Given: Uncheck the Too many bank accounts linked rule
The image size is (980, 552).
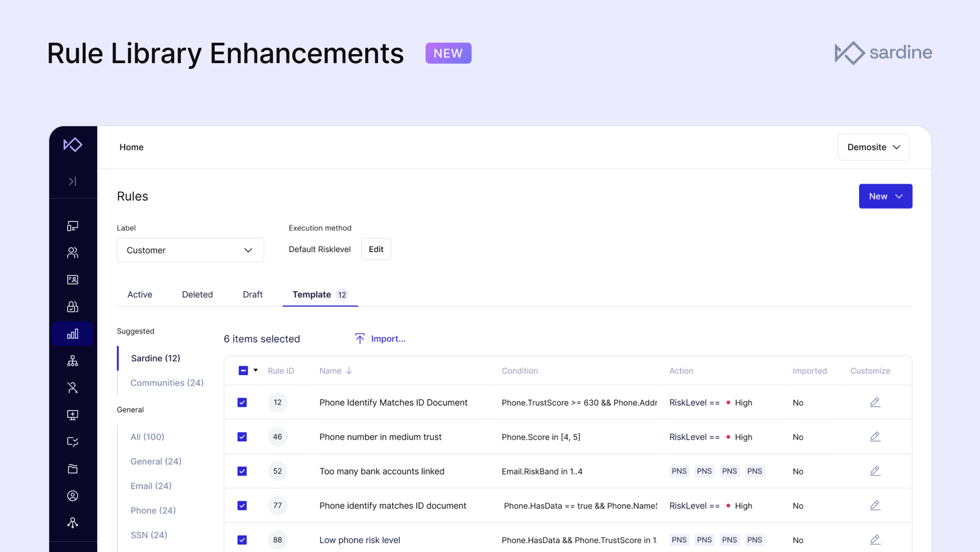Looking at the screenshot, I should click(x=242, y=471).
